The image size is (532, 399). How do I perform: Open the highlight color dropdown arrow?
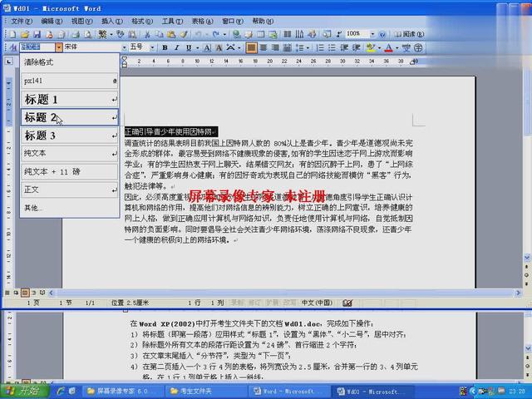379,47
